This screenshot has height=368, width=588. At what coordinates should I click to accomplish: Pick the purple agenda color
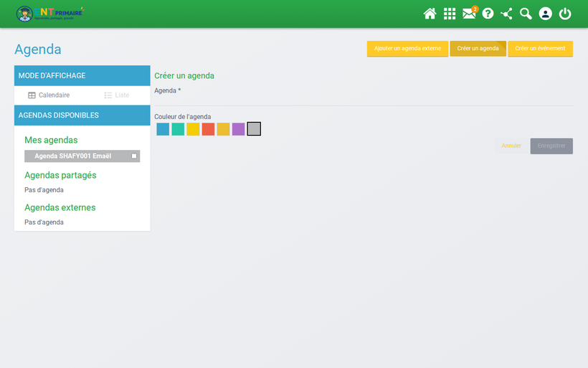pyautogui.click(x=238, y=129)
